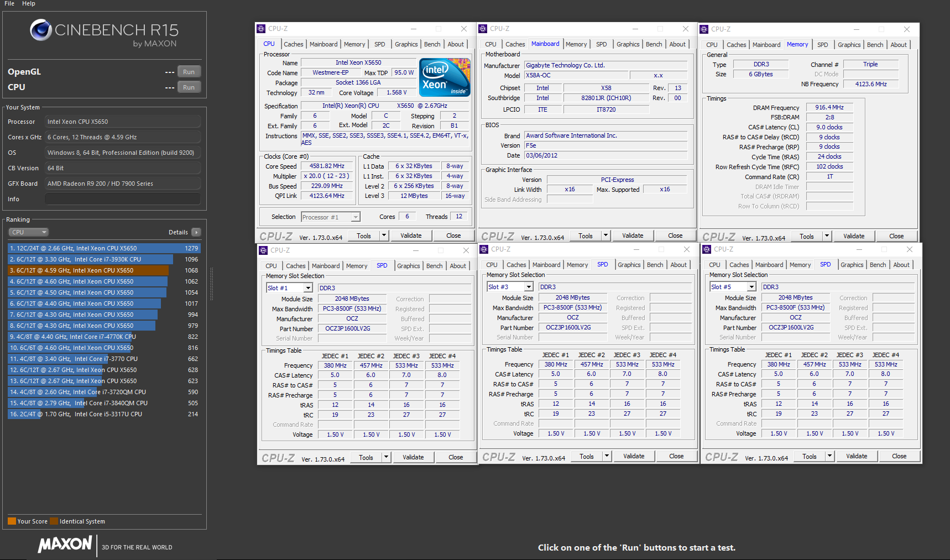Select ranking row Intel Core i7-3840QM CPU

click(104, 403)
